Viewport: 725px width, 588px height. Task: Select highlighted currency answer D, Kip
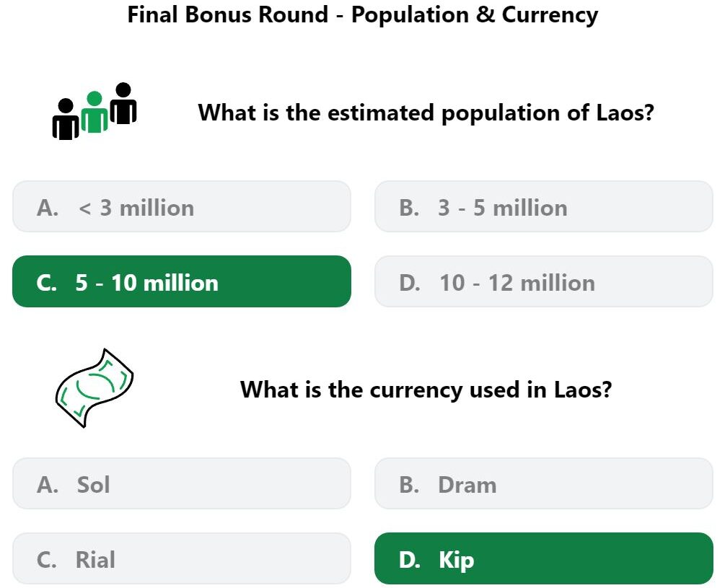pos(544,558)
